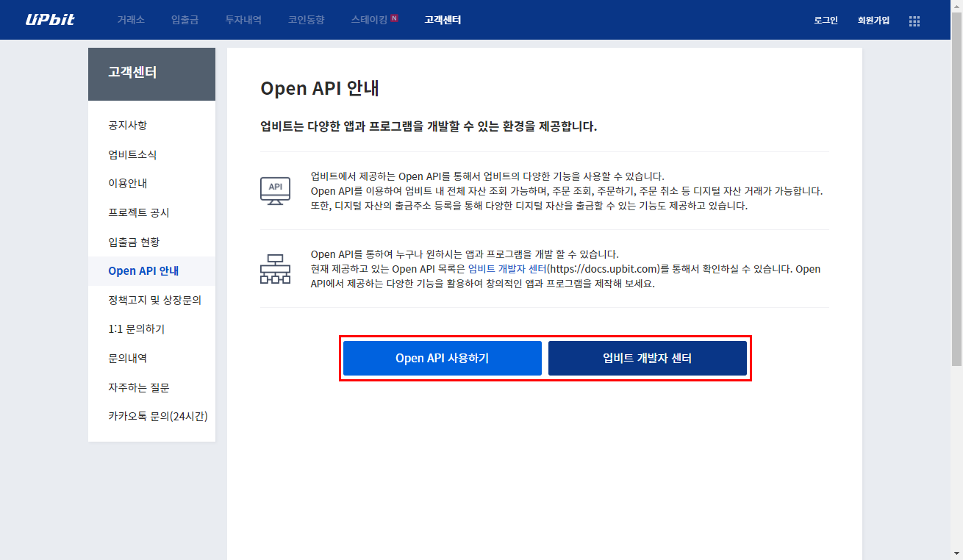This screenshot has width=963, height=560.
Task: Click the Open API 안내 heading
Action: coord(320,88)
